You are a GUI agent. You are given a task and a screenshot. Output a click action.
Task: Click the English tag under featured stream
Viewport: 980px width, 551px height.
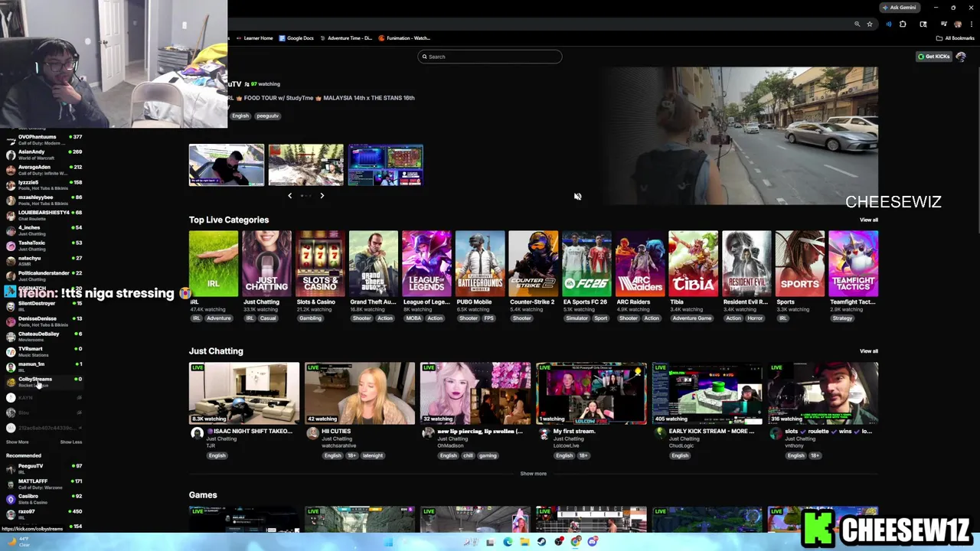tap(240, 116)
